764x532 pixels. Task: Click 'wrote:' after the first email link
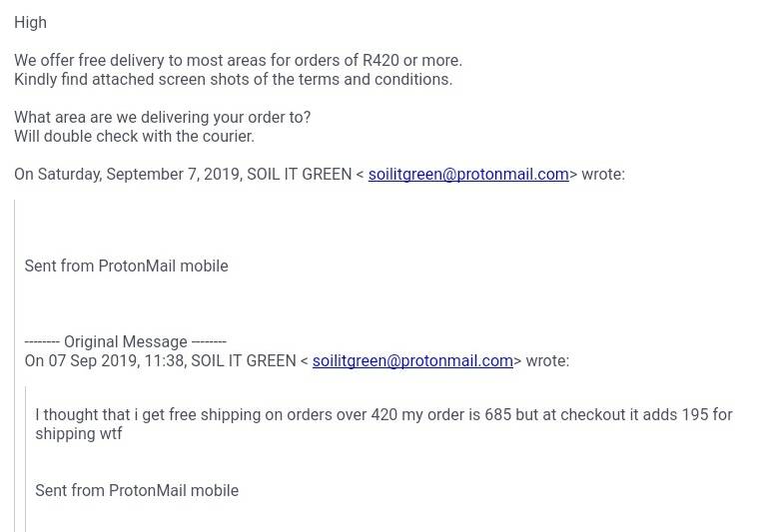603,174
